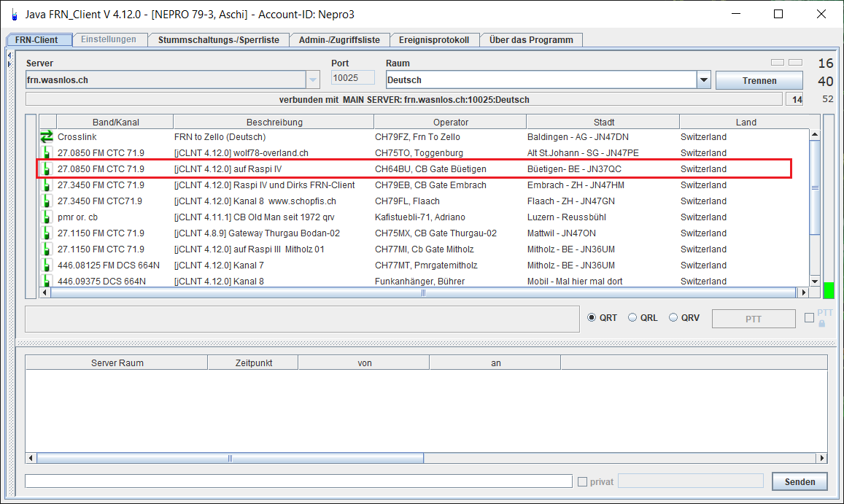This screenshot has height=504, width=844.
Task: Select '446.08125 FM DCS 664N' channel cell
Action: point(109,265)
